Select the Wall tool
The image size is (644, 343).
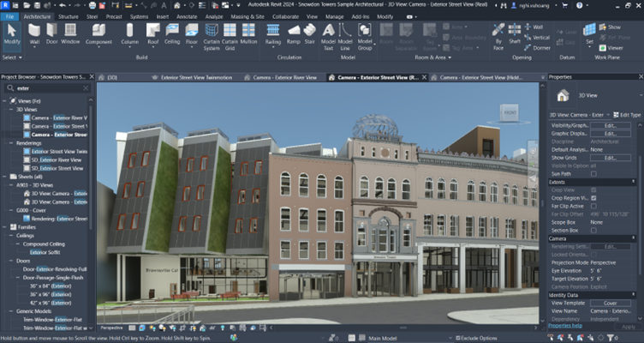(34, 33)
